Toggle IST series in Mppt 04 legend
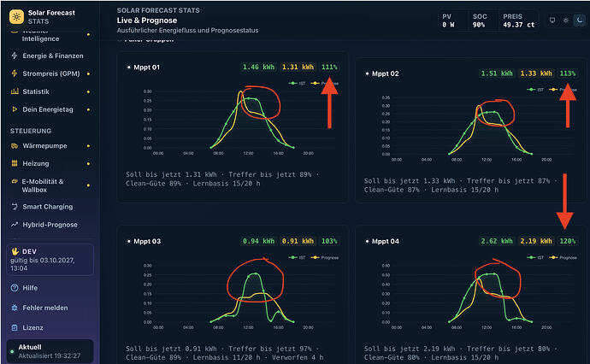This screenshot has height=364, width=590. coord(535,257)
